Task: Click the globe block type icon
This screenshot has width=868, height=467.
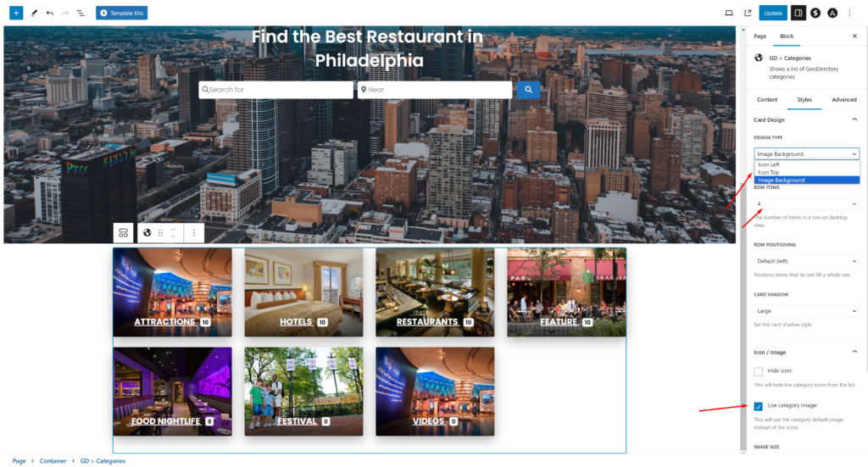Action: [x=147, y=233]
